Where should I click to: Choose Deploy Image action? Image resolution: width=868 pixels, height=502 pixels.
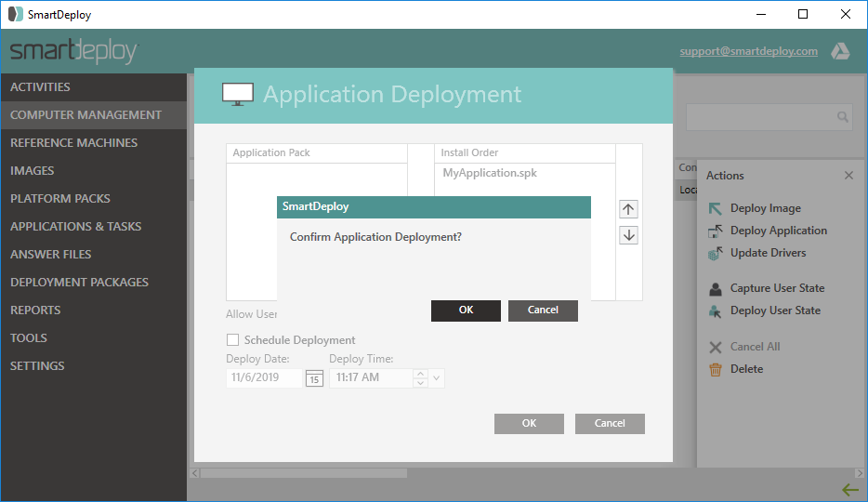(x=765, y=208)
